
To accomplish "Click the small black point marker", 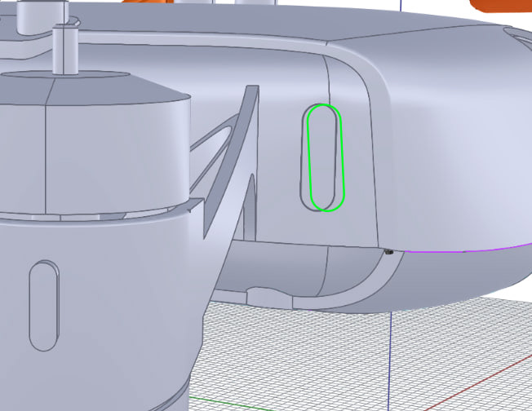I will [389, 252].
